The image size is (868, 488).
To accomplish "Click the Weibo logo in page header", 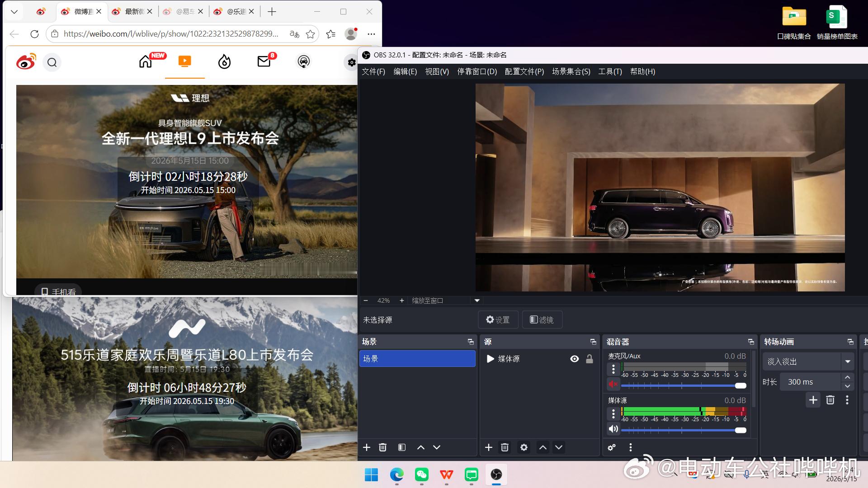I will tap(26, 61).
